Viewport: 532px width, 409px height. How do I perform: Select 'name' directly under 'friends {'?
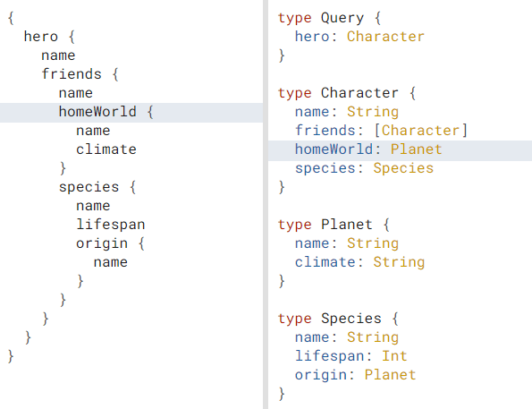76,93
